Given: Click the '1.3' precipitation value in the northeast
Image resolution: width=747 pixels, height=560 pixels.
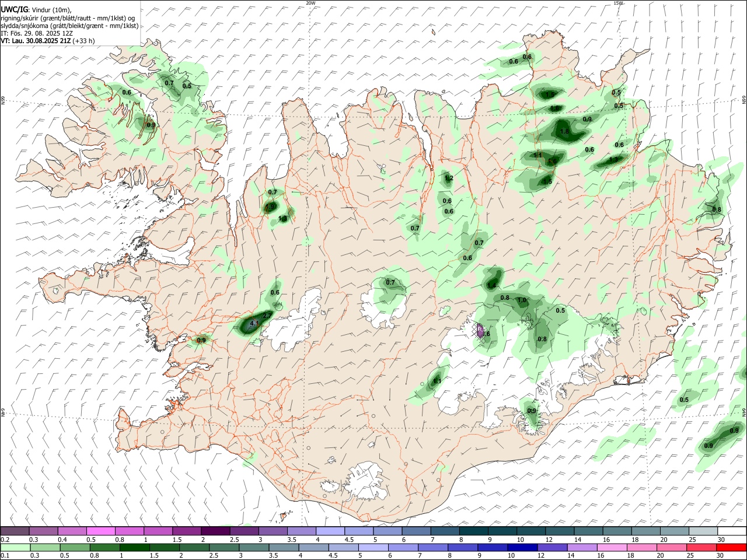Looking at the screenshot, I should [613, 160].
